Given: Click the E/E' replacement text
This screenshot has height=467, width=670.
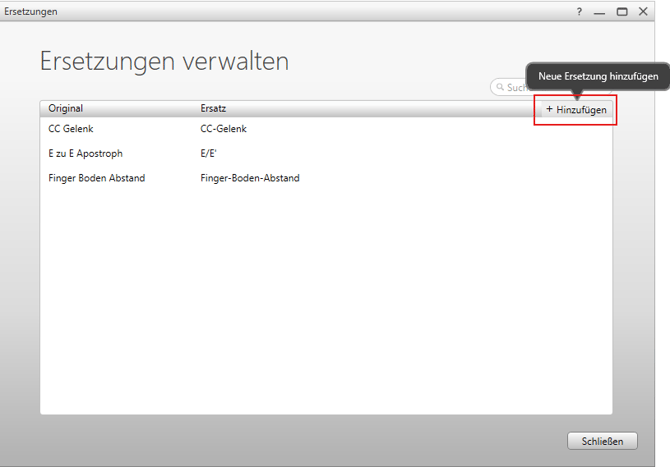Looking at the screenshot, I should coord(208,154).
